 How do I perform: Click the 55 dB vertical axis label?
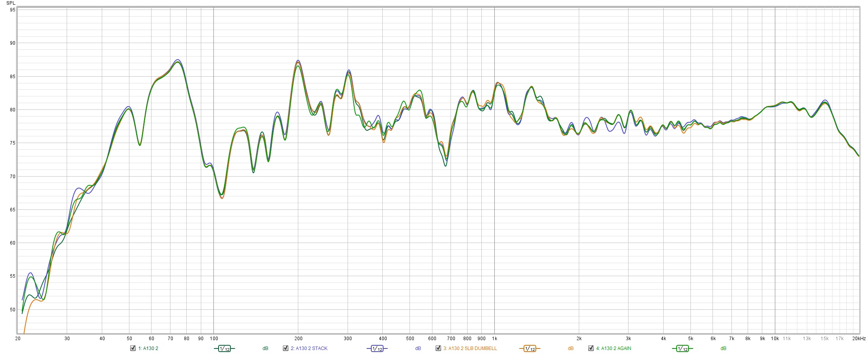point(13,276)
